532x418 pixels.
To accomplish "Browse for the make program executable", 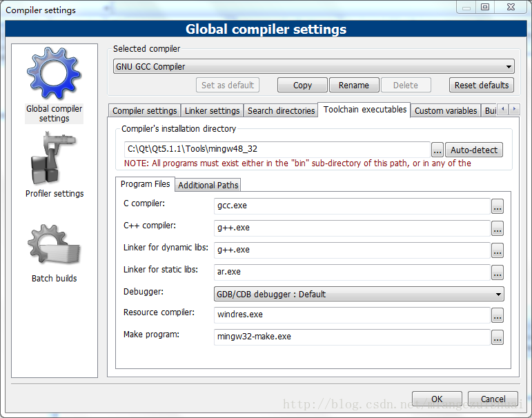I will point(497,337).
